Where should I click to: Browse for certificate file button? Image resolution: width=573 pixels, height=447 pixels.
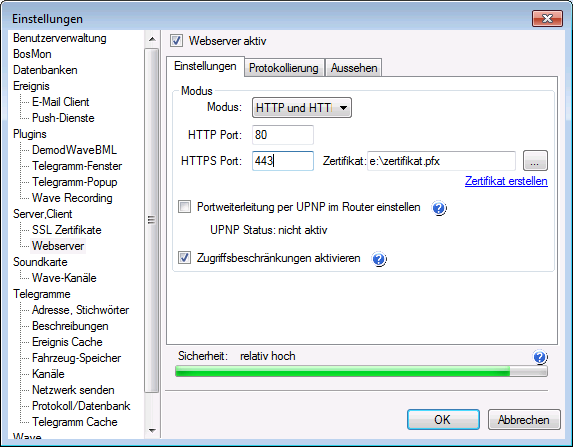[x=535, y=160]
